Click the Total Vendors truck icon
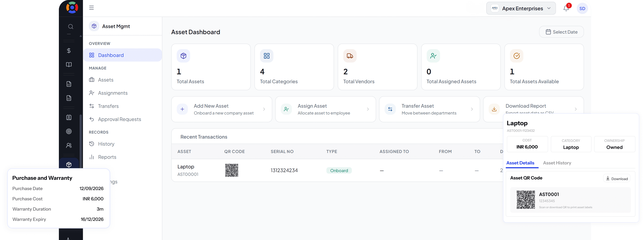The height and width of the screenshot is (240, 644). [350, 56]
